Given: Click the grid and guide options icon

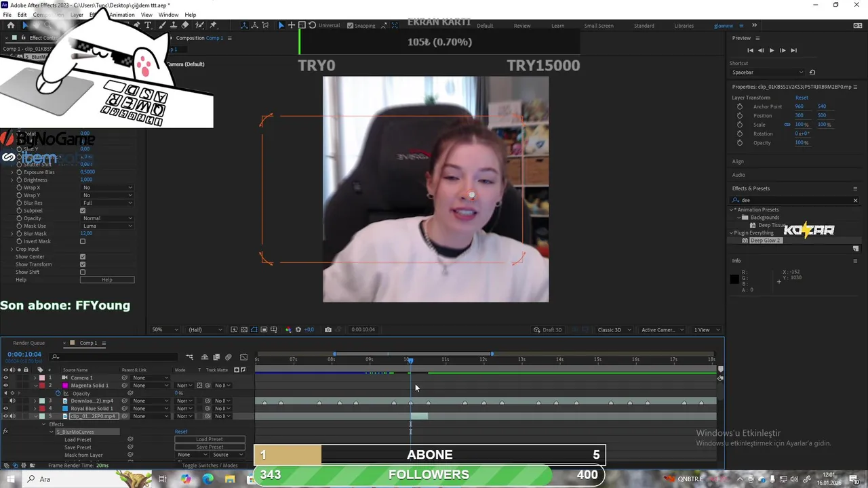Looking at the screenshot, I should (x=274, y=330).
